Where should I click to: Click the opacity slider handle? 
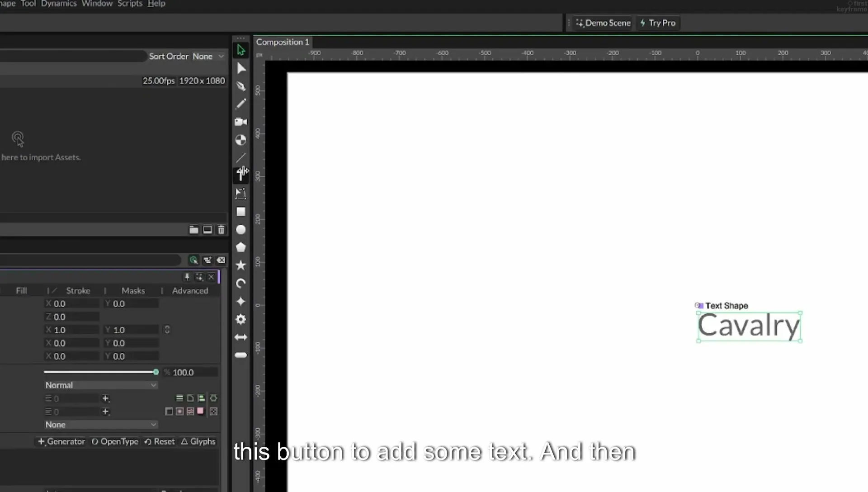point(156,372)
